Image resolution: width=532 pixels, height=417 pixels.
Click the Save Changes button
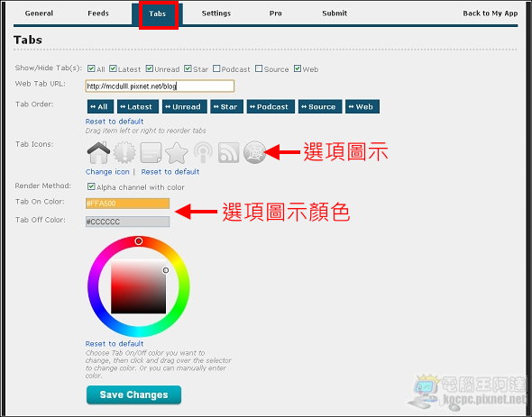click(x=133, y=394)
